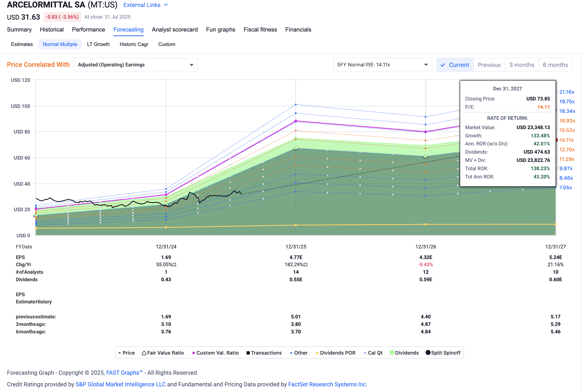The width and height of the screenshot is (582, 392).
Task: Click the Price line legend marker
Action: pyautogui.click(x=120, y=353)
